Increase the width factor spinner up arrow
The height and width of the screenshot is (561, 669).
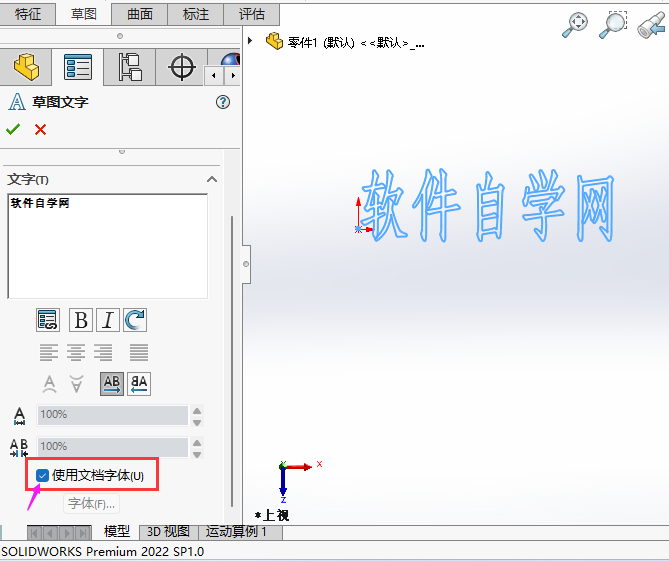tap(197, 410)
